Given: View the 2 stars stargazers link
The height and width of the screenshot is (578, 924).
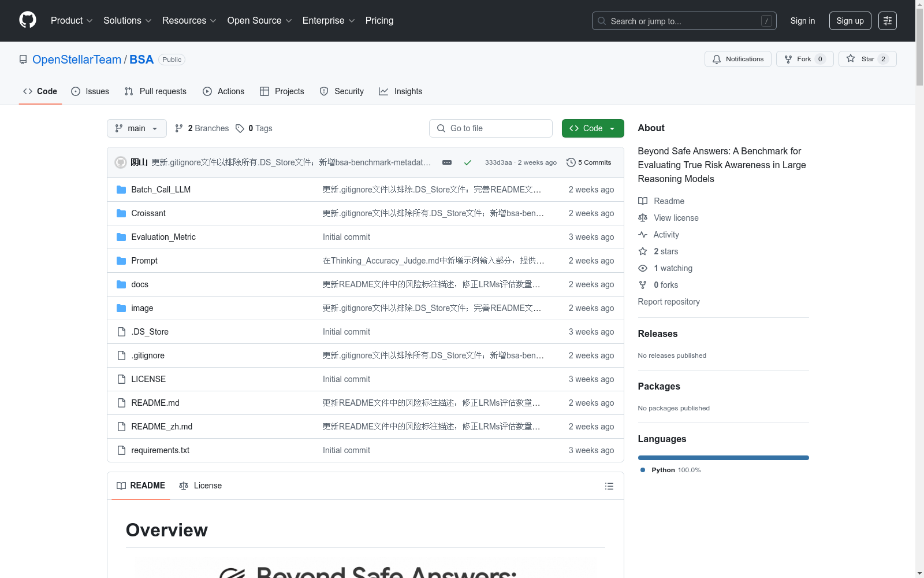Looking at the screenshot, I should (658, 251).
